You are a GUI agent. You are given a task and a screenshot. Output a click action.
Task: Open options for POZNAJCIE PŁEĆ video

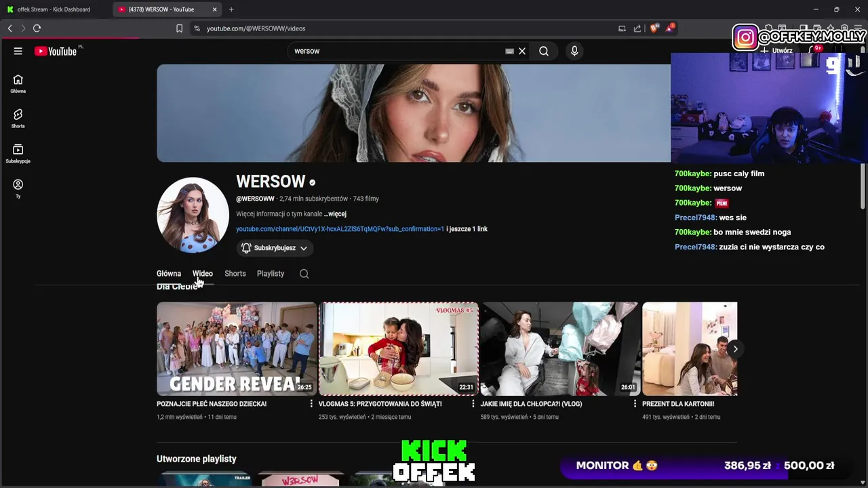point(311,404)
